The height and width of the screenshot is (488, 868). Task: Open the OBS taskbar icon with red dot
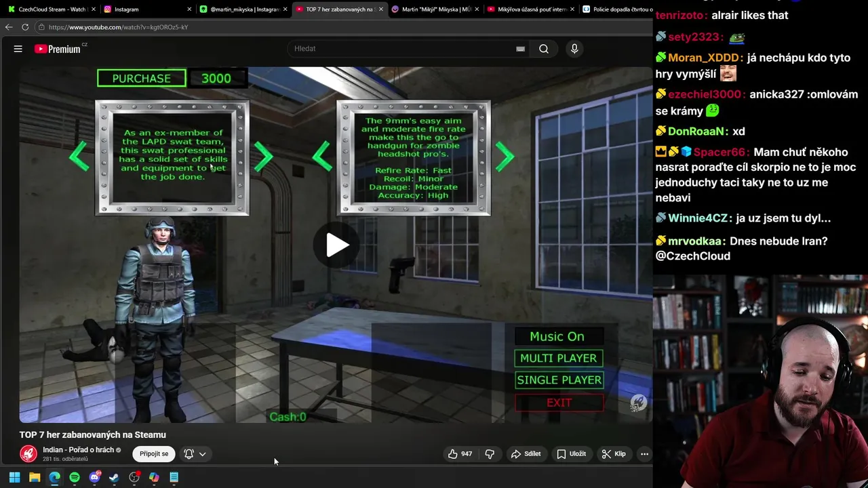coord(134,477)
